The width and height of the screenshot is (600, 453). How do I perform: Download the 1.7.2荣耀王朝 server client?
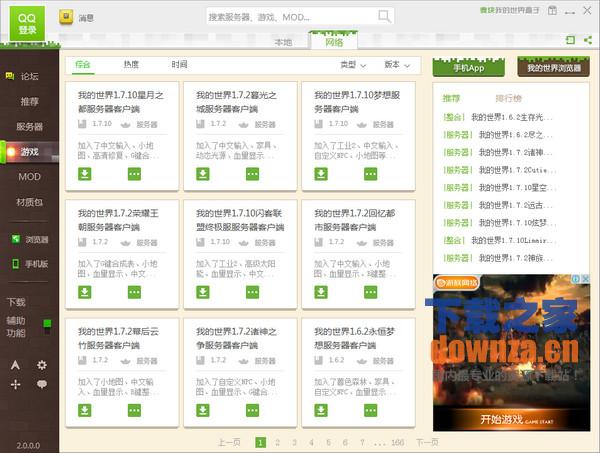coord(85,292)
